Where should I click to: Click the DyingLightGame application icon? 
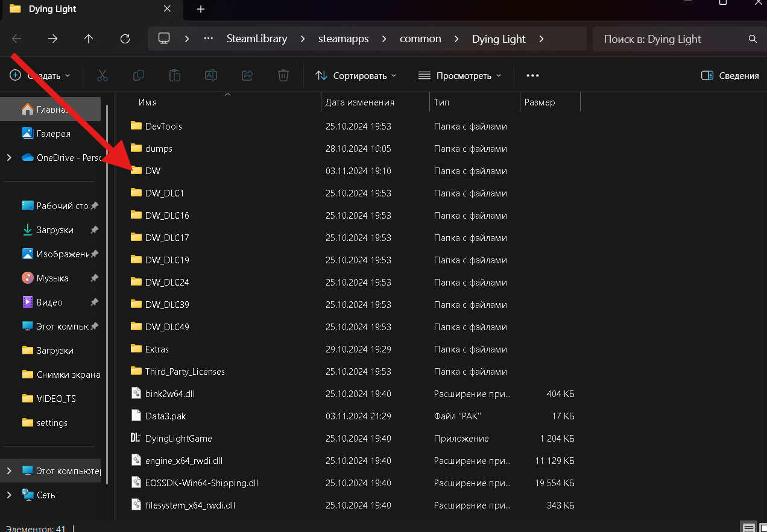pos(136,438)
